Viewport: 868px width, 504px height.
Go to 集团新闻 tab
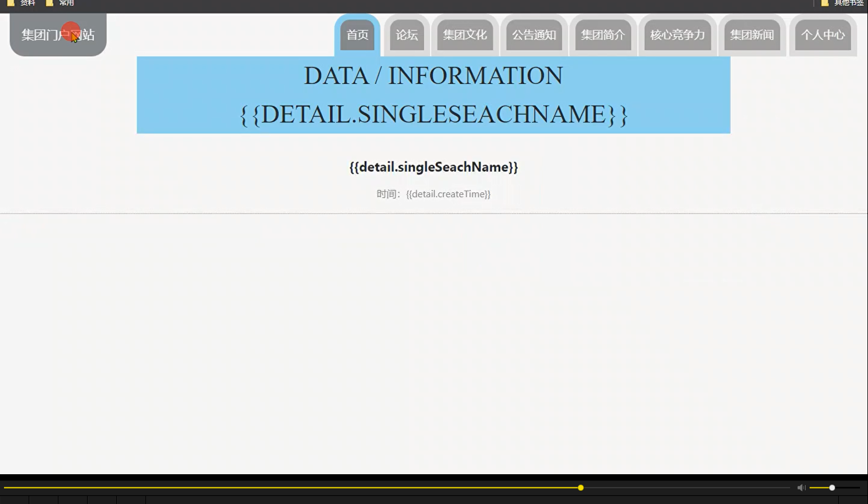(752, 35)
